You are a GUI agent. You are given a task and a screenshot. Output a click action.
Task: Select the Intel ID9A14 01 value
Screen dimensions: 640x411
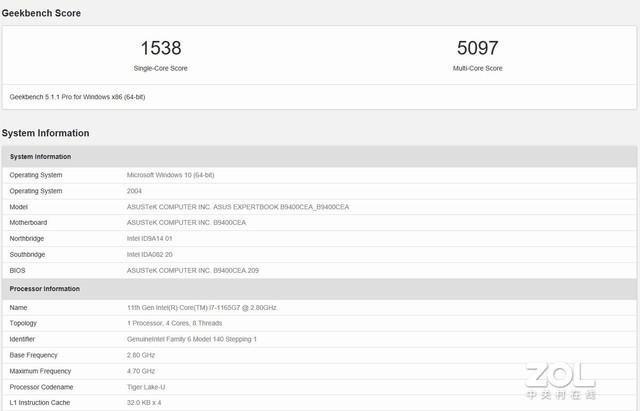click(149, 238)
